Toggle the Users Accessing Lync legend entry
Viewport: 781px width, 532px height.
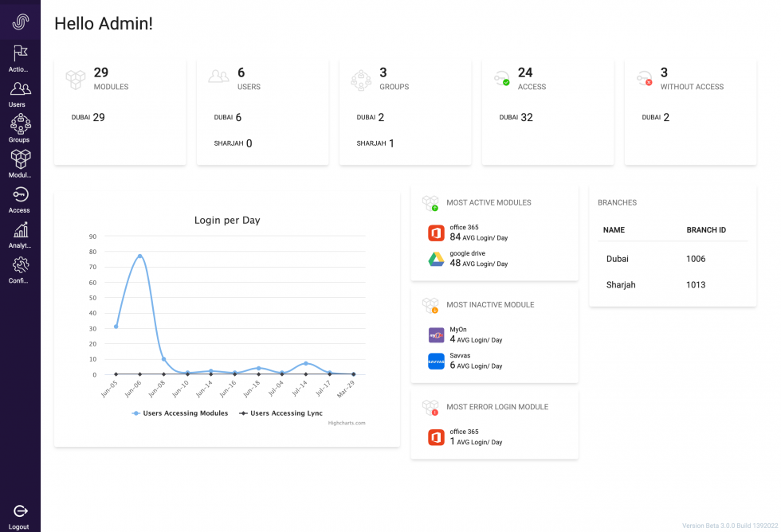[x=281, y=413]
